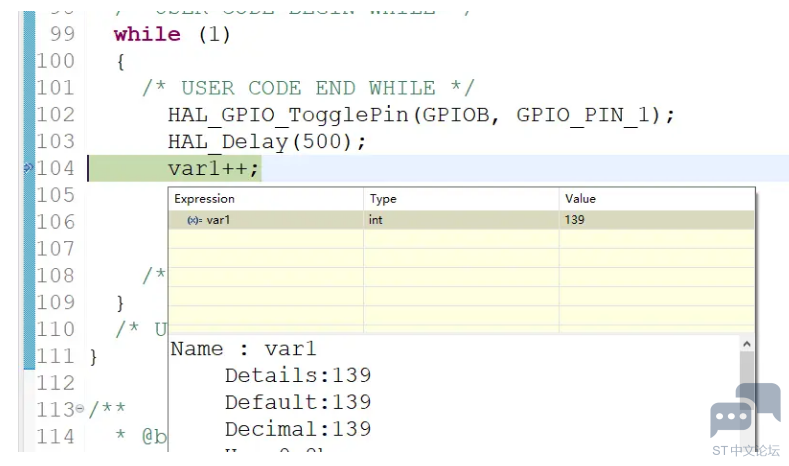Click HAL_GPIO_TogglePin function name

point(288,115)
